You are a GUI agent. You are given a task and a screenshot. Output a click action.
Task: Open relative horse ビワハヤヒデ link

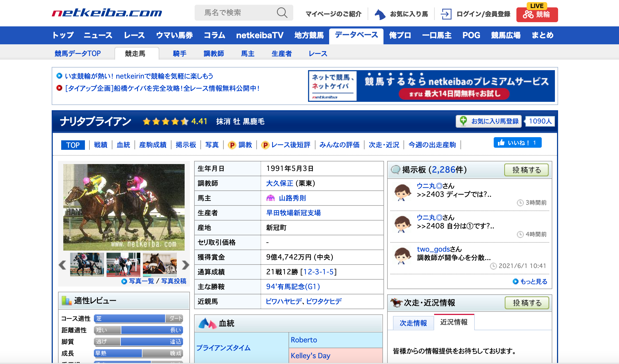pyautogui.click(x=284, y=301)
